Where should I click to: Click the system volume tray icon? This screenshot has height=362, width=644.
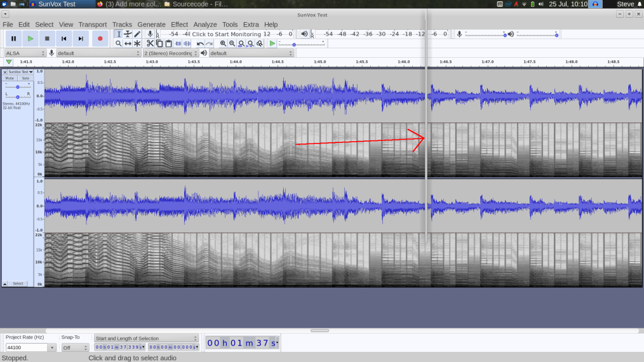[541, 4]
